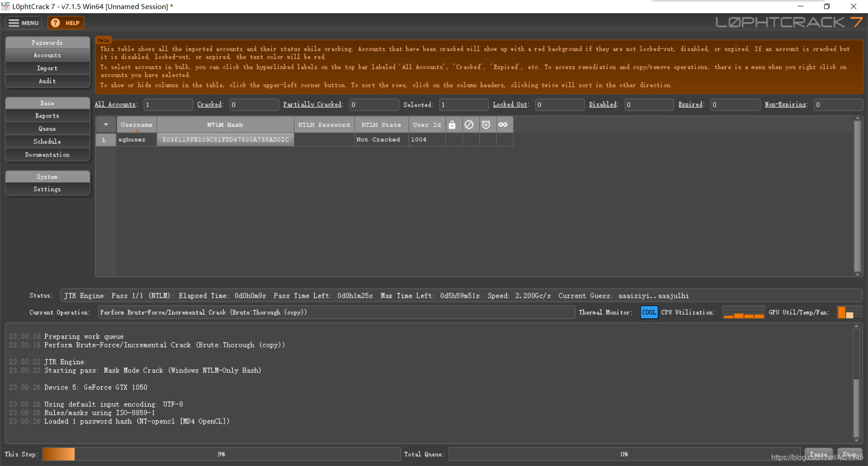868x466 pixels.
Task: Filter by the Locked Out link
Action: click(510, 105)
